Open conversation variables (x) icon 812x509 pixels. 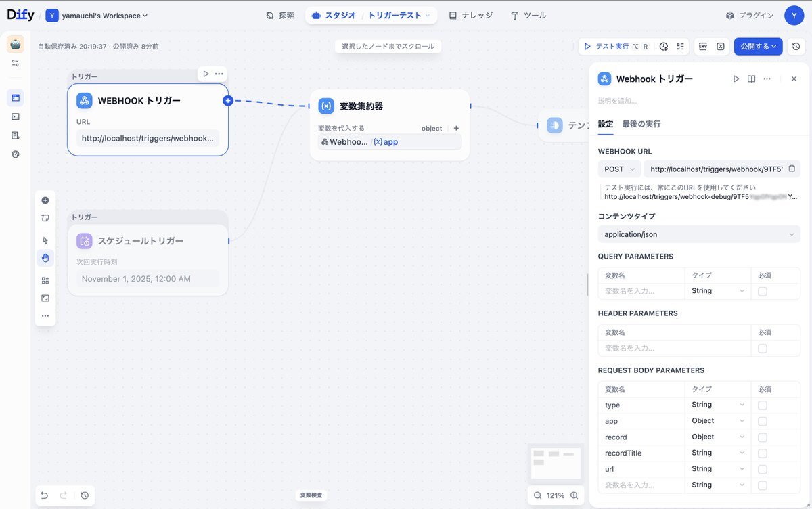(721, 47)
